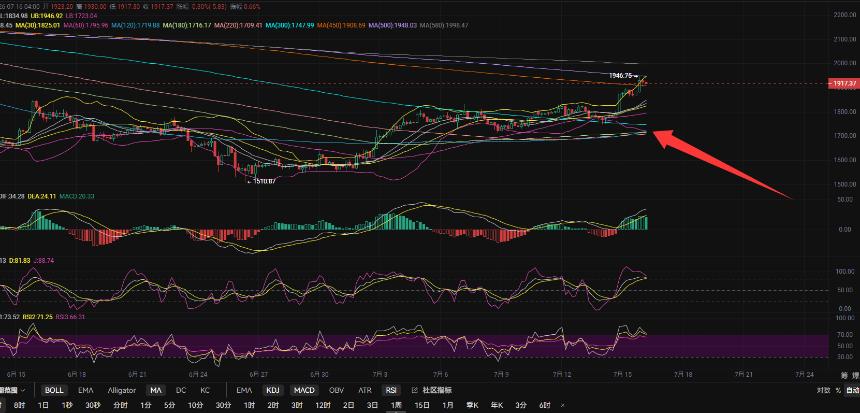
Task: Switch to the 1时 timeframe
Action: pos(250,405)
